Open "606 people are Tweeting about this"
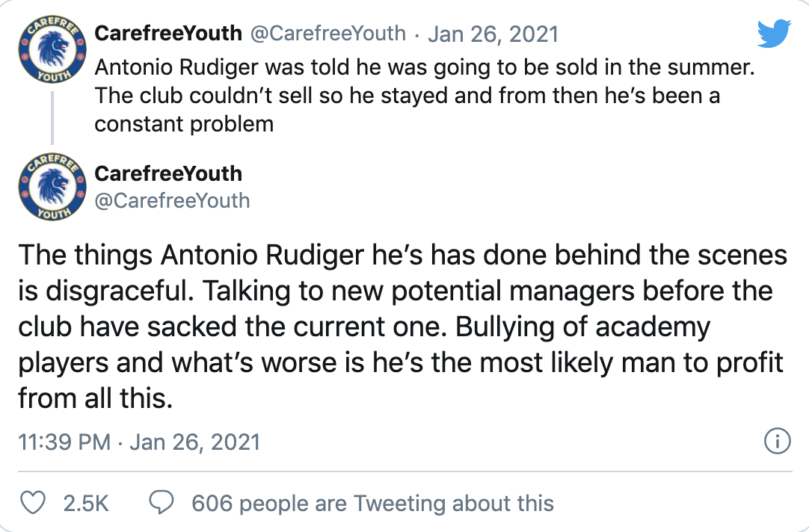 [x=372, y=503]
